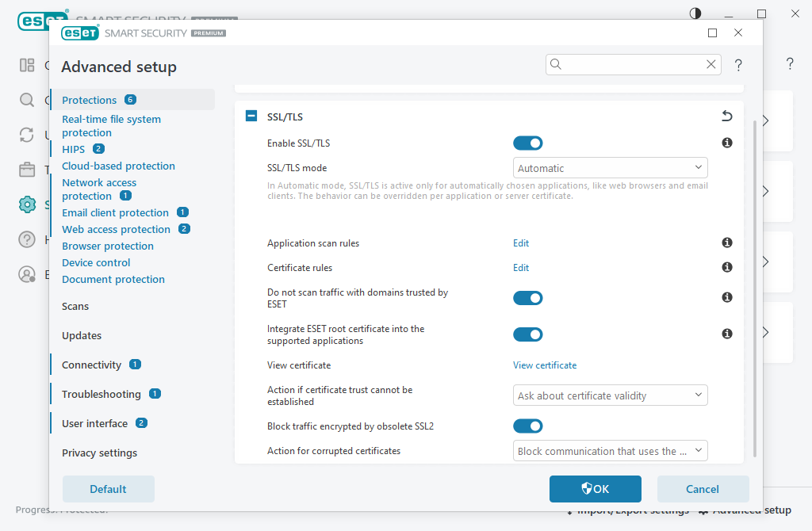The height and width of the screenshot is (531, 812).
Task: Show info for Integrate ESET root certificate
Action: coord(727,334)
